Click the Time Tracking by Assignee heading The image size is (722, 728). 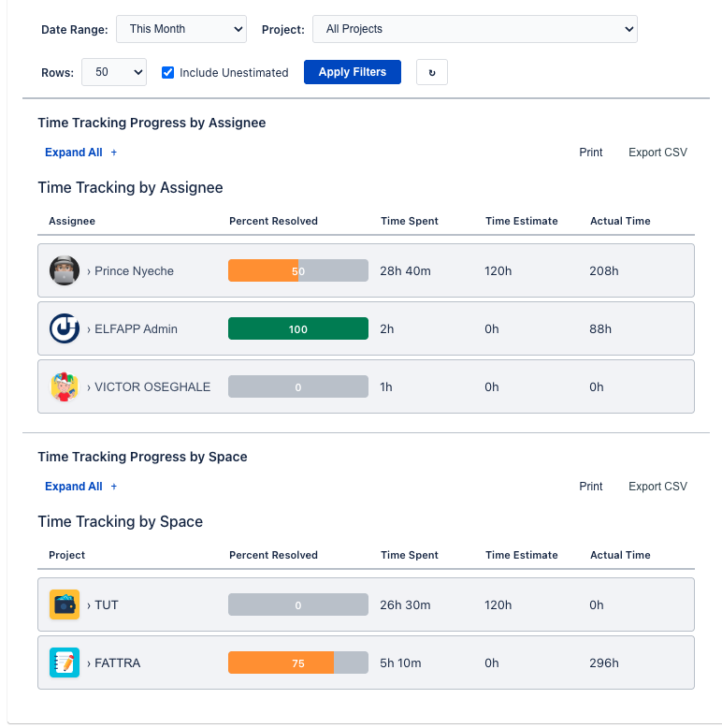[x=130, y=187]
